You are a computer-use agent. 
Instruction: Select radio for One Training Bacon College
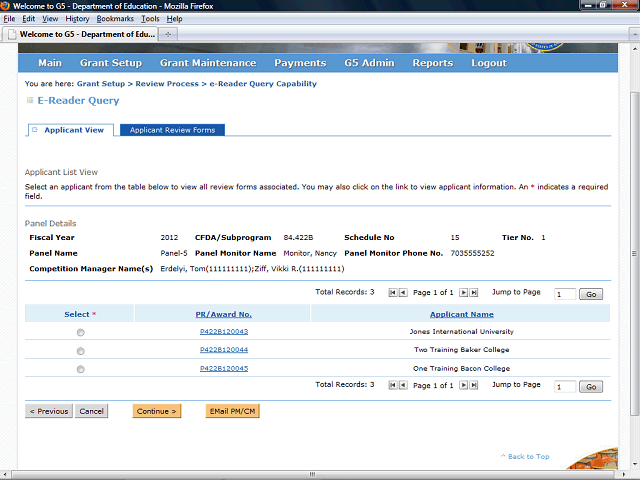[x=80, y=369]
